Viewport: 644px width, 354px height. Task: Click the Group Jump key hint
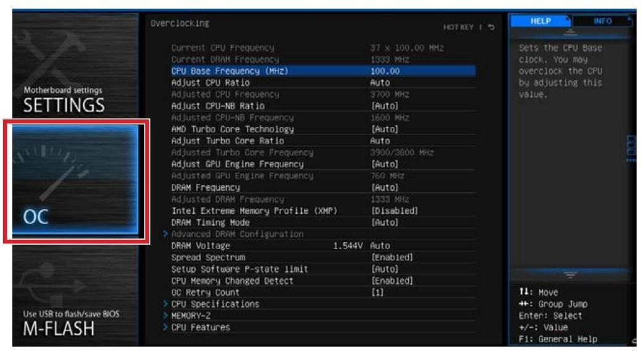tap(553, 304)
